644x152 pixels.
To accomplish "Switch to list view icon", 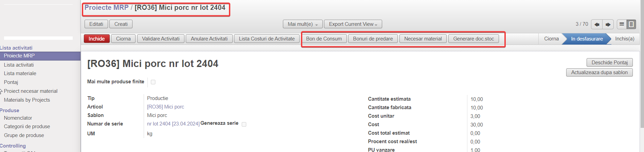I will tap(622, 24).
